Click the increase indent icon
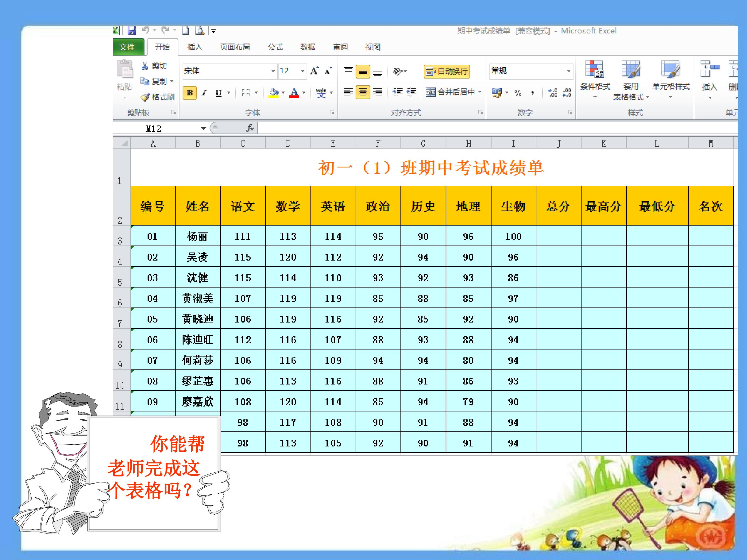Viewport: 747px width, 560px height. pos(411,92)
